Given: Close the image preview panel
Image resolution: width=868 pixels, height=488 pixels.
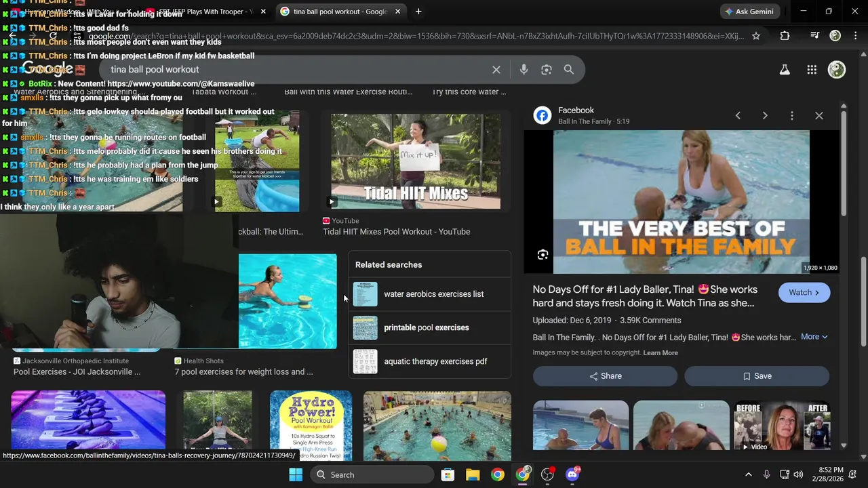Looking at the screenshot, I should (x=819, y=116).
